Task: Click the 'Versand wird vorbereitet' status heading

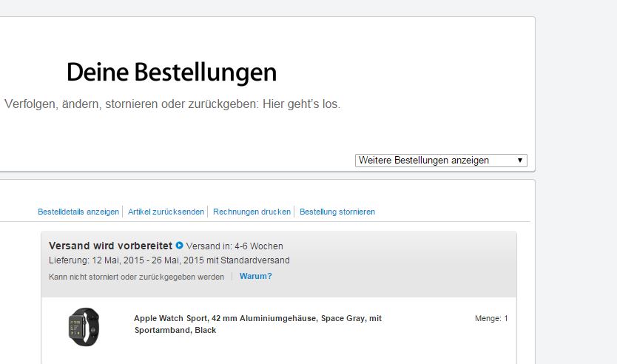Action: click(110, 246)
